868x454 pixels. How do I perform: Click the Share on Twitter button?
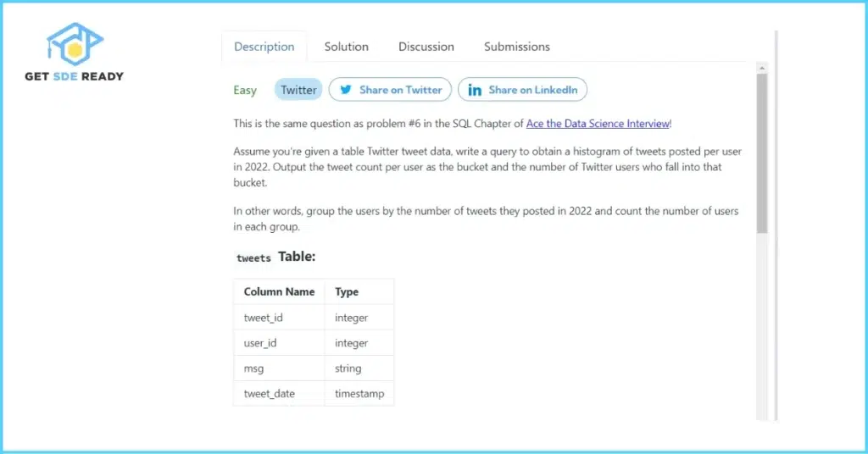click(390, 90)
